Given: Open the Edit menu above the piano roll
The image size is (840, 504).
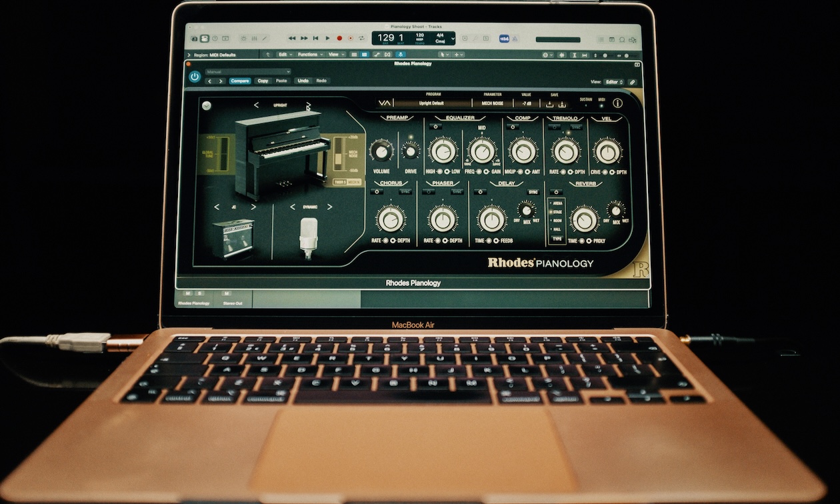Looking at the screenshot, I should pos(281,54).
